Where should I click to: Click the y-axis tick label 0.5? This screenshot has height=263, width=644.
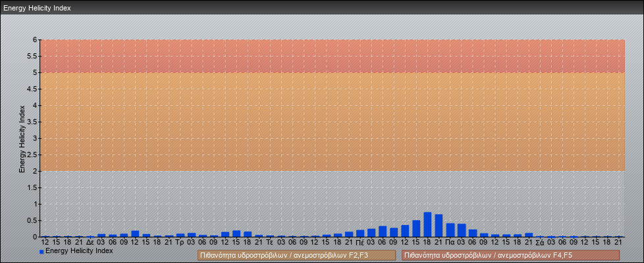point(31,220)
